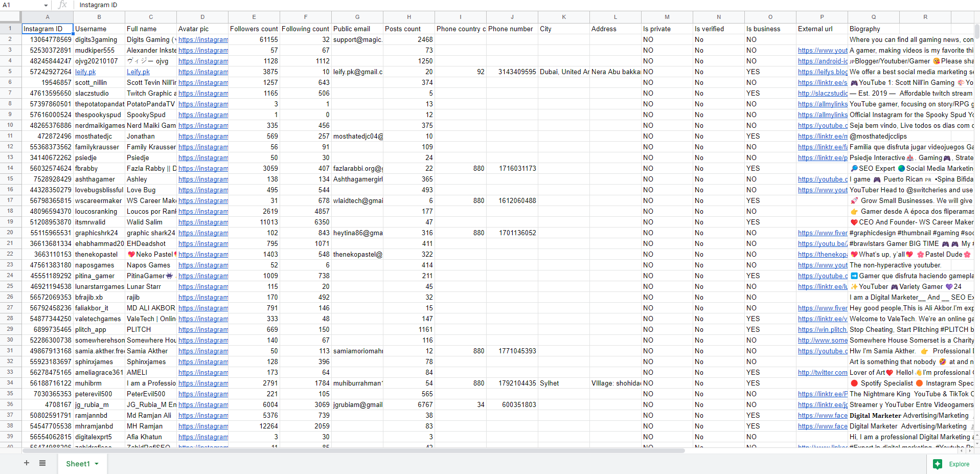Open the Sheet1 tab options arrow
980x474 pixels.
pos(97,464)
